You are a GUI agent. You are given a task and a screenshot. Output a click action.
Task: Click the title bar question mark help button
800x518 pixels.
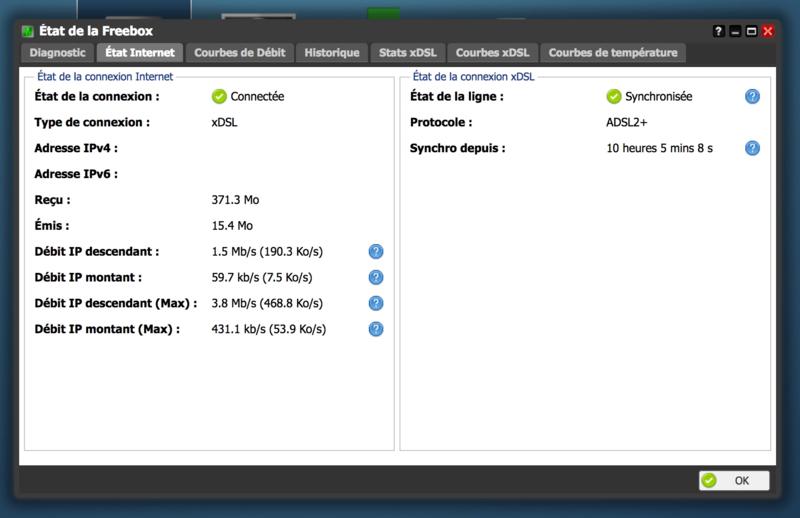coord(718,31)
